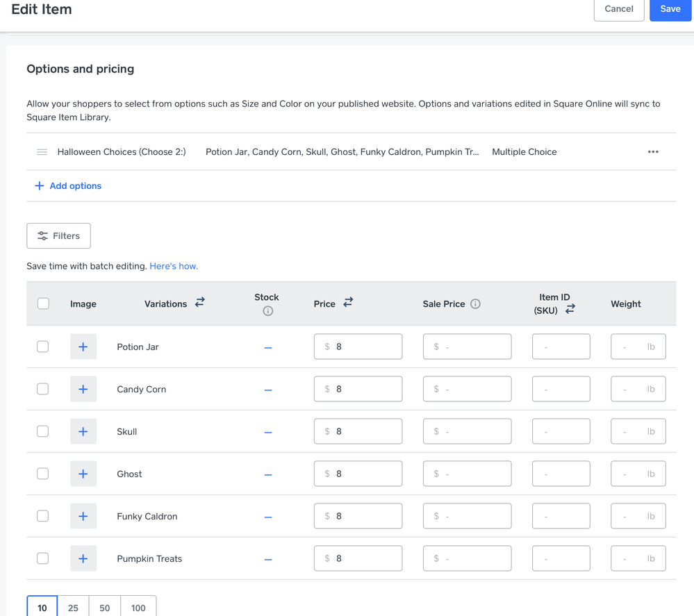Viewport: 694px width, 616px height.
Task: Check the Candy Corn row checkbox
Action: [43, 389]
